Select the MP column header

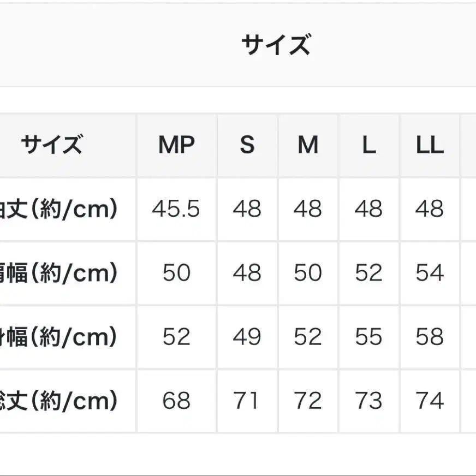point(176,145)
